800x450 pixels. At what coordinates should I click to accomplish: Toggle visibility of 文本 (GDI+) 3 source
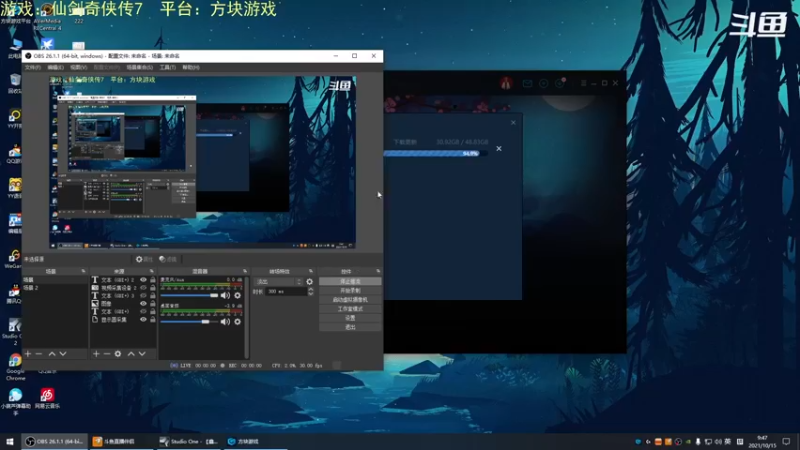coord(143,295)
